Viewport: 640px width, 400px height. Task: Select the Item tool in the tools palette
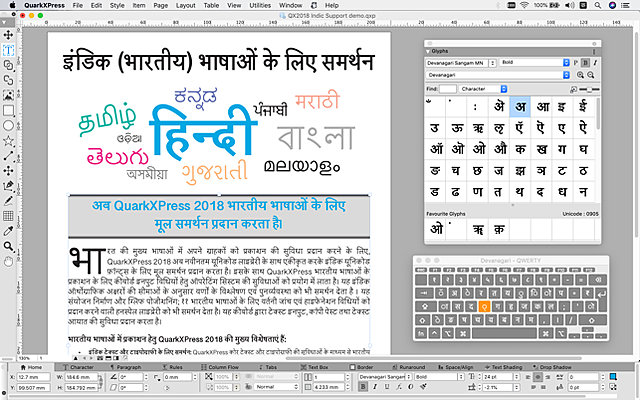[8, 35]
